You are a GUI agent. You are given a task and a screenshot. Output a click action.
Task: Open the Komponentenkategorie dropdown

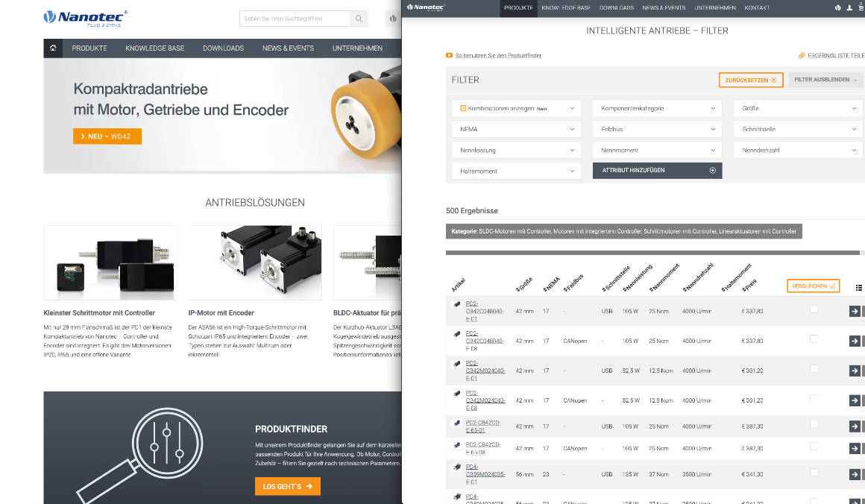pyautogui.click(x=656, y=107)
